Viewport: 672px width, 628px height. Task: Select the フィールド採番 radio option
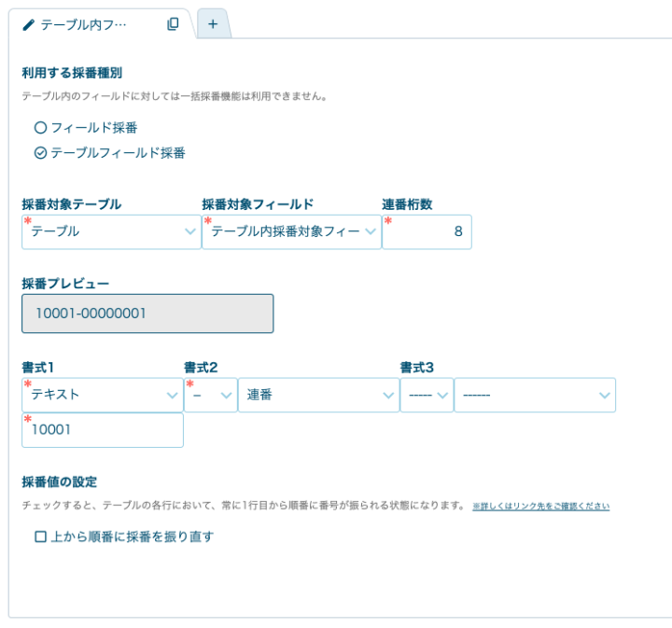pyautogui.click(x=40, y=128)
